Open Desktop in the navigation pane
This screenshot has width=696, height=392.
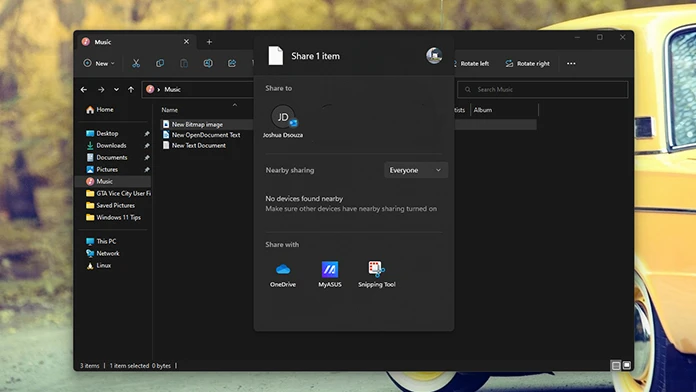(x=103, y=133)
